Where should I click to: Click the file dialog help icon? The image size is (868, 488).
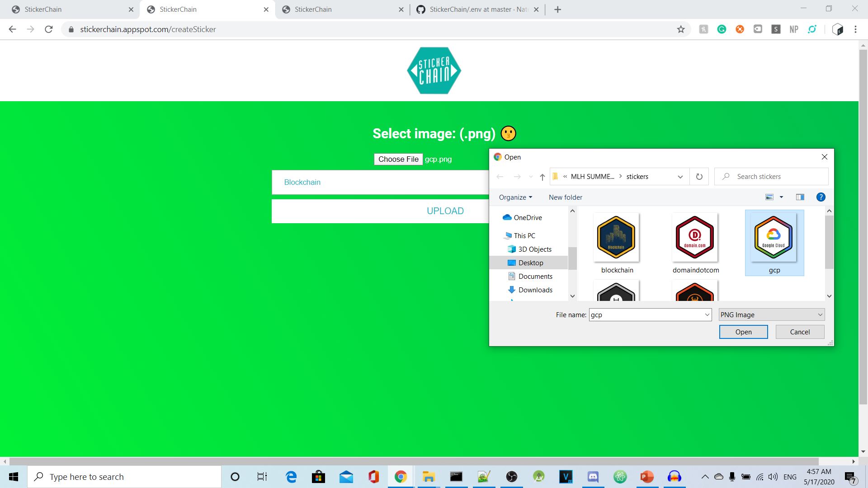click(821, 197)
